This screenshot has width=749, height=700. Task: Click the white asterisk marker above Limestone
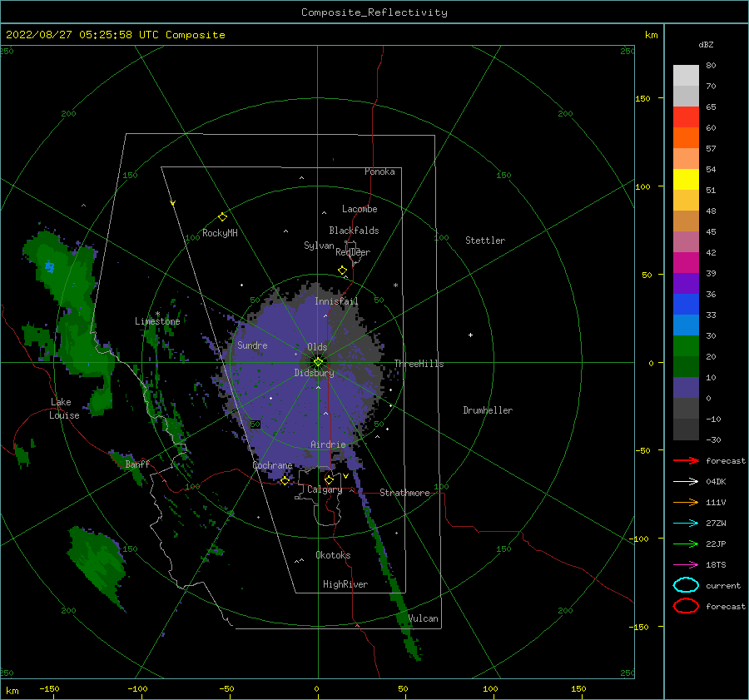[x=157, y=314]
